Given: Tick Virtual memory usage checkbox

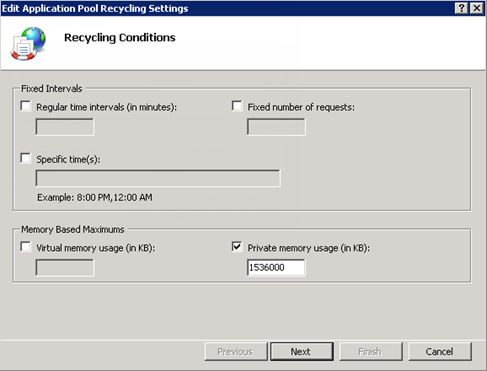Looking at the screenshot, I should click(26, 247).
